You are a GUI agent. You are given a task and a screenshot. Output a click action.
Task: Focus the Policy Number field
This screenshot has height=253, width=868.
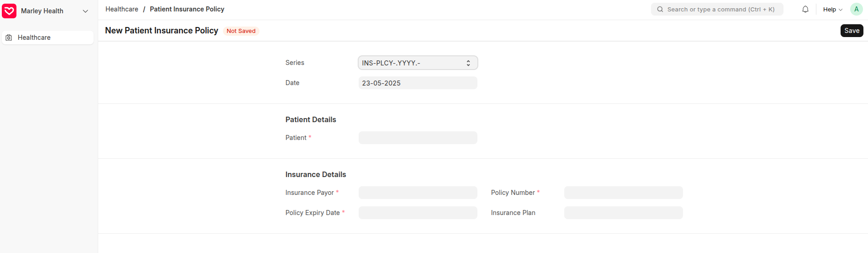(x=623, y=193)
